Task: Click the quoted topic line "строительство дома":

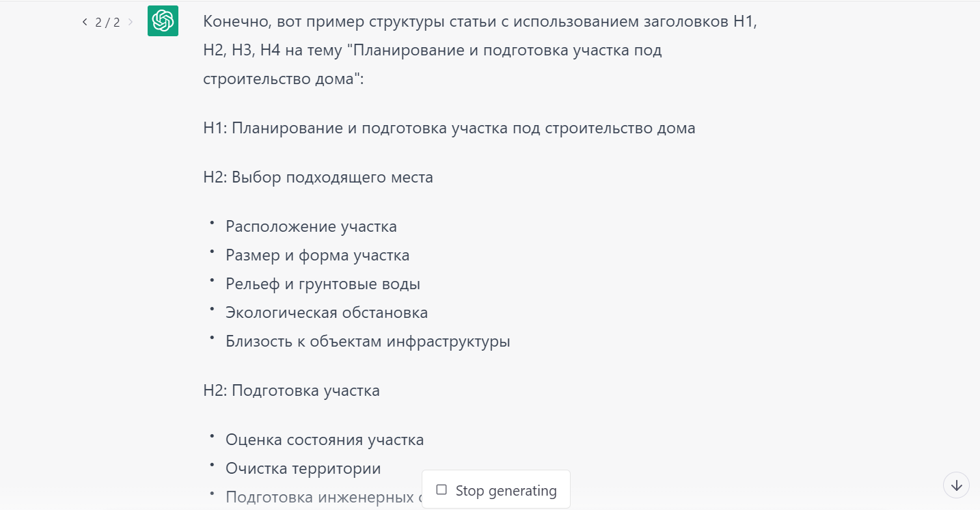Action: [x=284, y=79]
